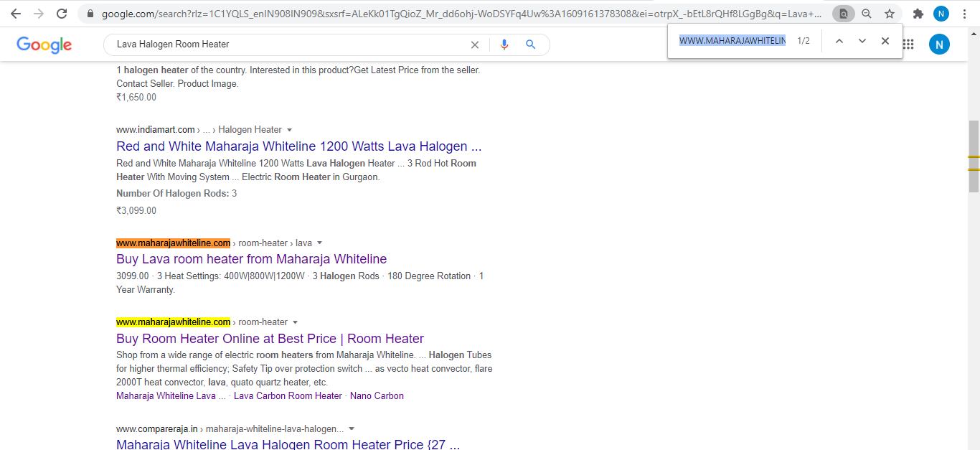Open Red and White Maharaja Whiteline 1200 Watts result
Screen dimensions: 980x450
(x=298, y=146)
